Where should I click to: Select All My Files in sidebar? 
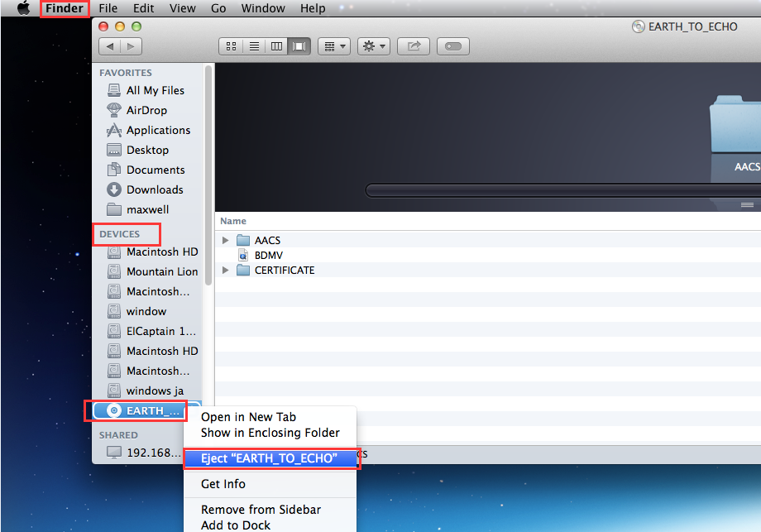(147, 91)
